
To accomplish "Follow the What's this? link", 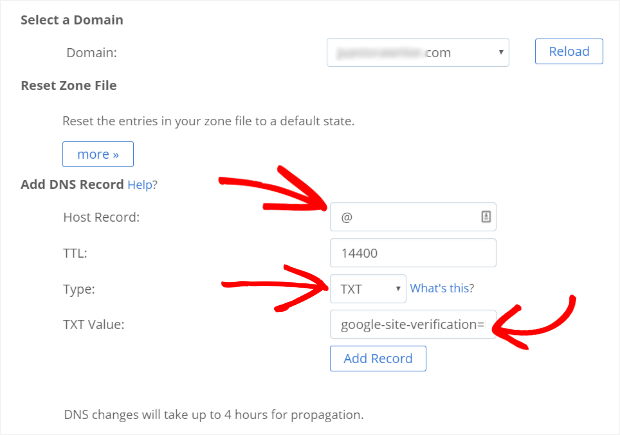I will tap(442, 288).
